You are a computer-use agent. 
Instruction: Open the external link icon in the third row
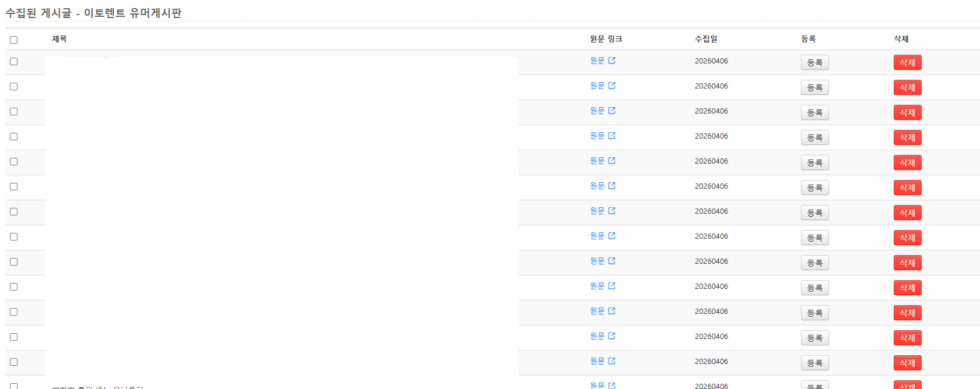[612, 111]
